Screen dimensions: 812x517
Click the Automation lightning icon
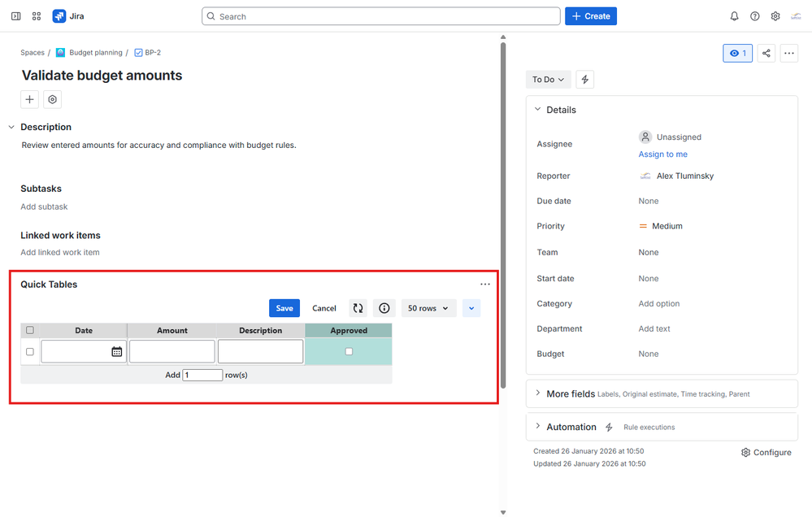(x=609, y=427)
